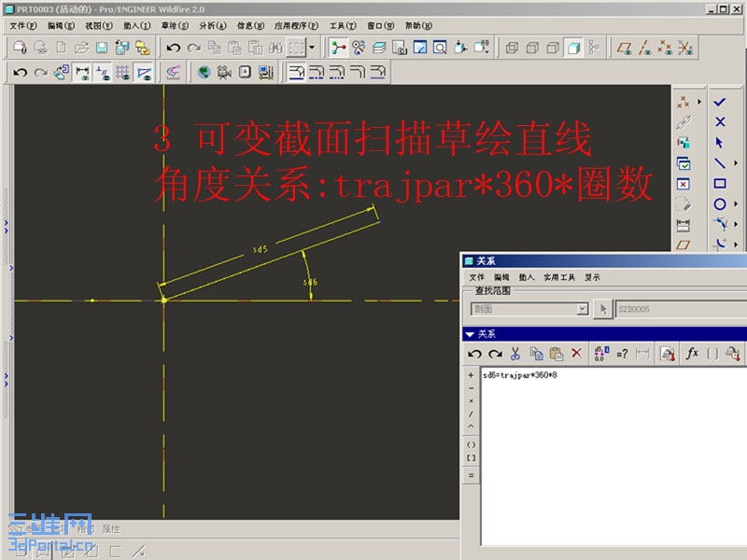The width and height of the screenshot is (747, 560).
Task: Open 草绘 menu in main window
Action: (x=175, y=26)
